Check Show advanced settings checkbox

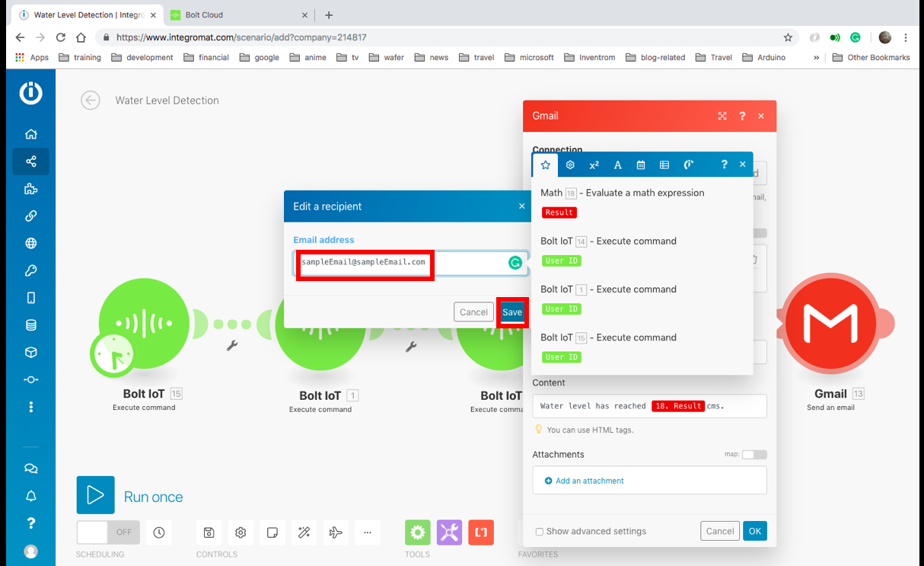coord(540,532)
